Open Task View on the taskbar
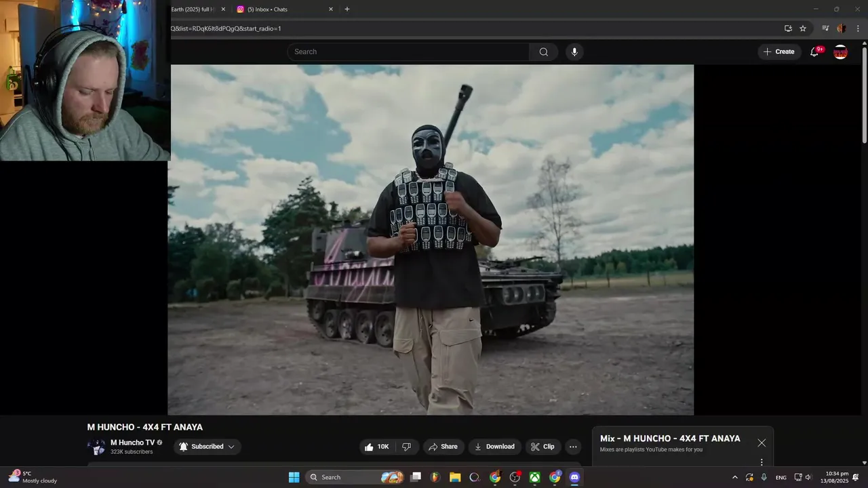The image size is (868, 488). 416,477
